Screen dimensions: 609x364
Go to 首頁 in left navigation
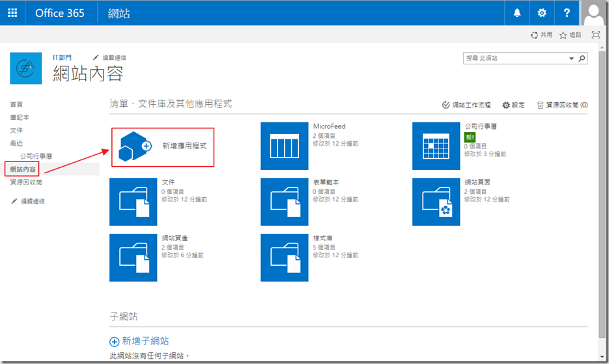[16, 104]
